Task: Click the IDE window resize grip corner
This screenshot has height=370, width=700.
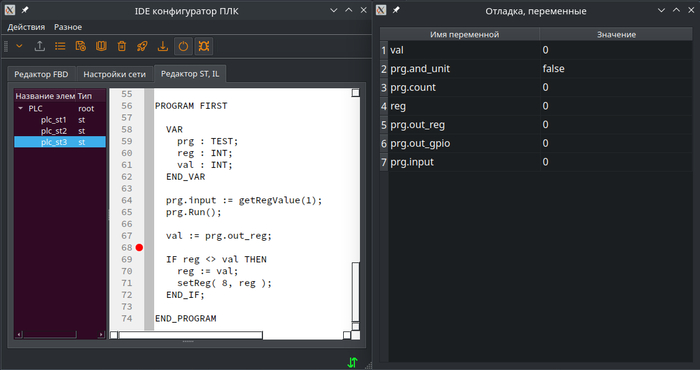Action: [x=368, y=366]
